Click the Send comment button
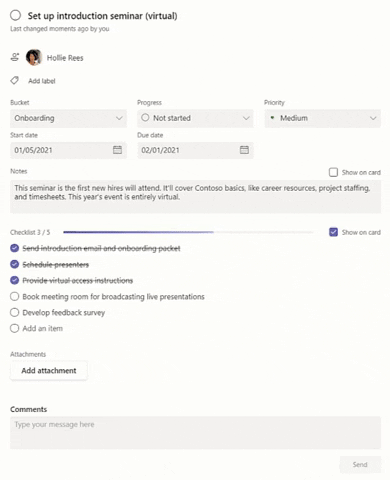390x480 pixels. [360, 465]
